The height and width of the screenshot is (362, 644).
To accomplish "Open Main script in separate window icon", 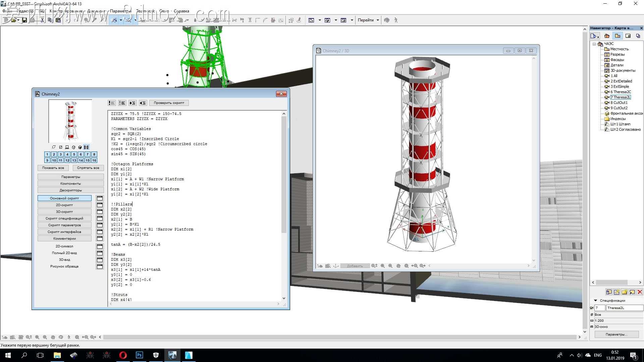I will pos(100,198).
